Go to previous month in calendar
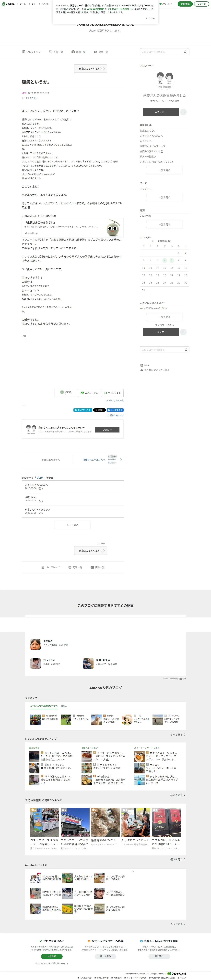This screenshot has width=211, height=980. point(152,241)
